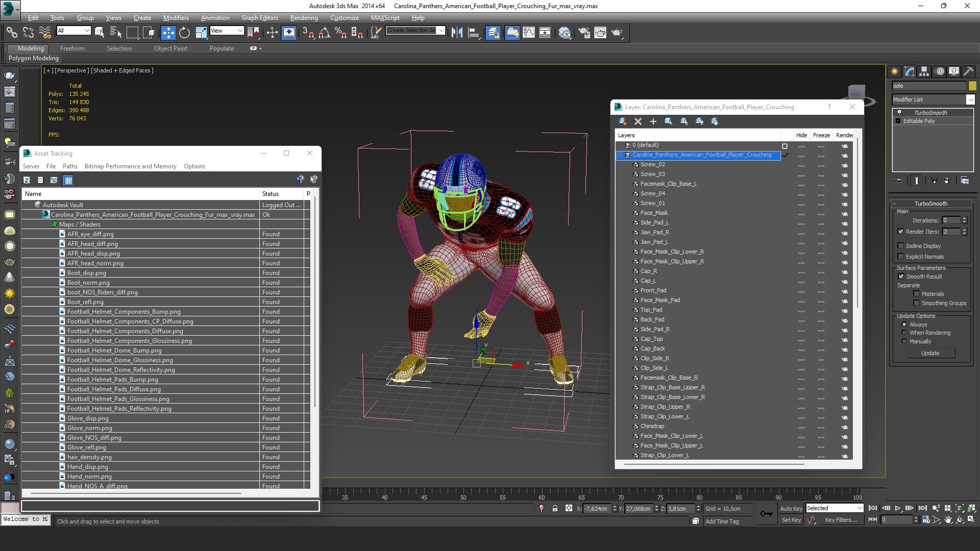Click Delete layer X icon in Layer dialog

point(638,121)
